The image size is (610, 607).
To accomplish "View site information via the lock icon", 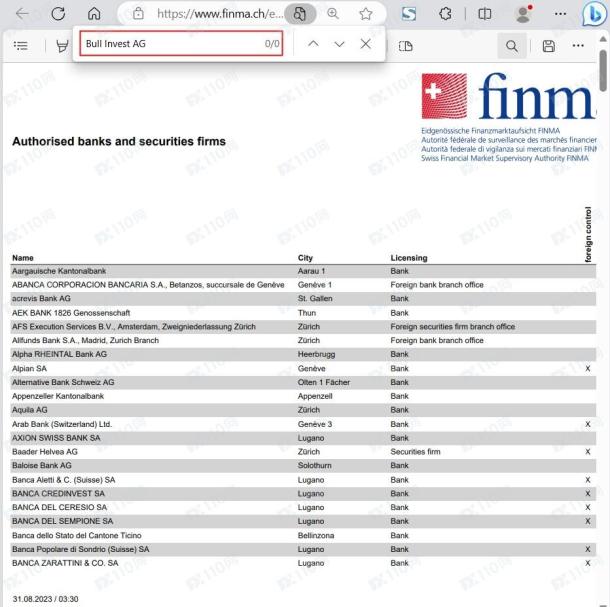I will point(138,14).
